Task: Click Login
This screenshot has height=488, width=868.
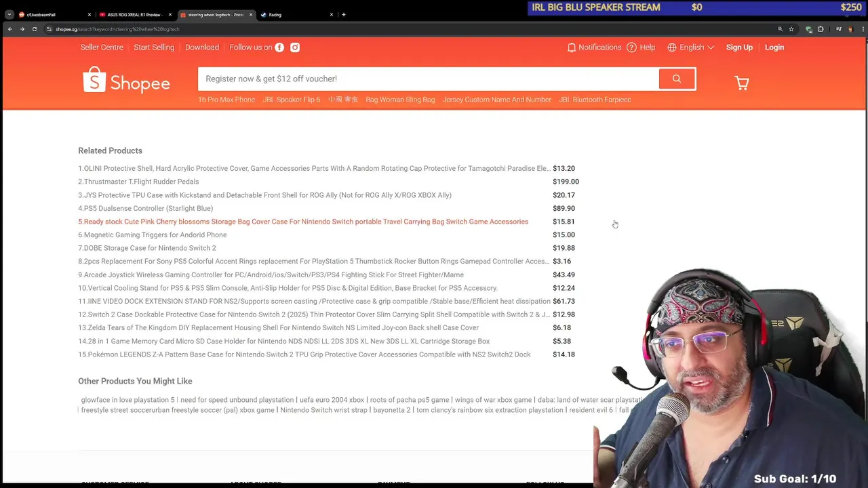Action: 774,47
